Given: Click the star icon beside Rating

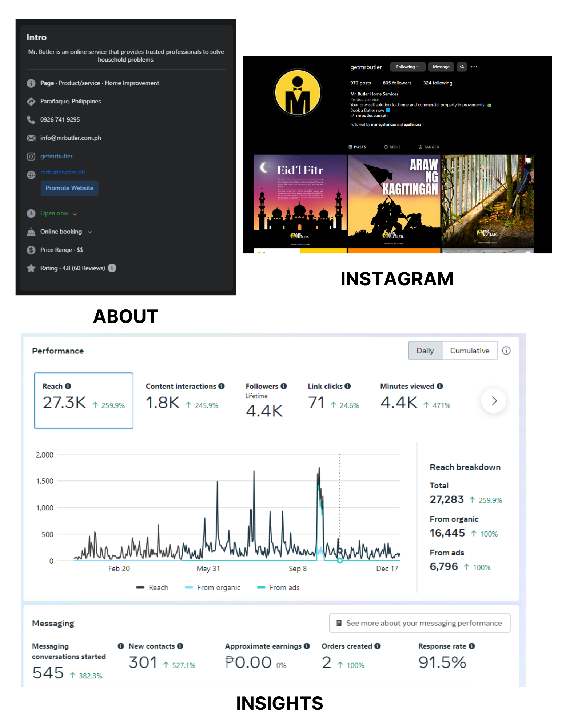Looking at the screenshot, I should point(31,268).
